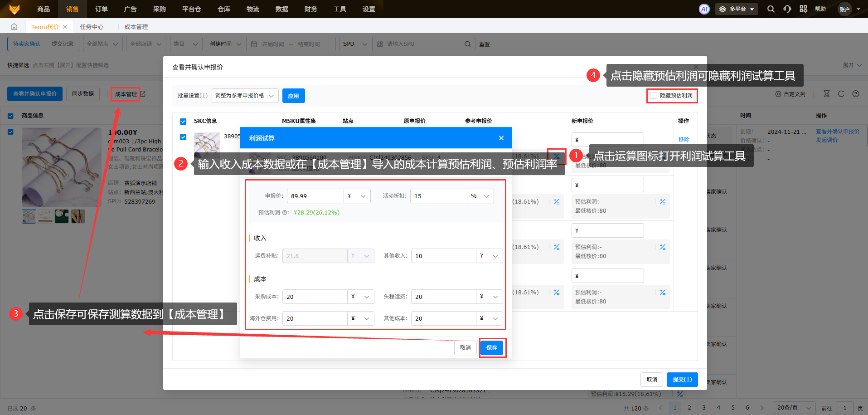Click into the 申报价 input field

[315, 196]
